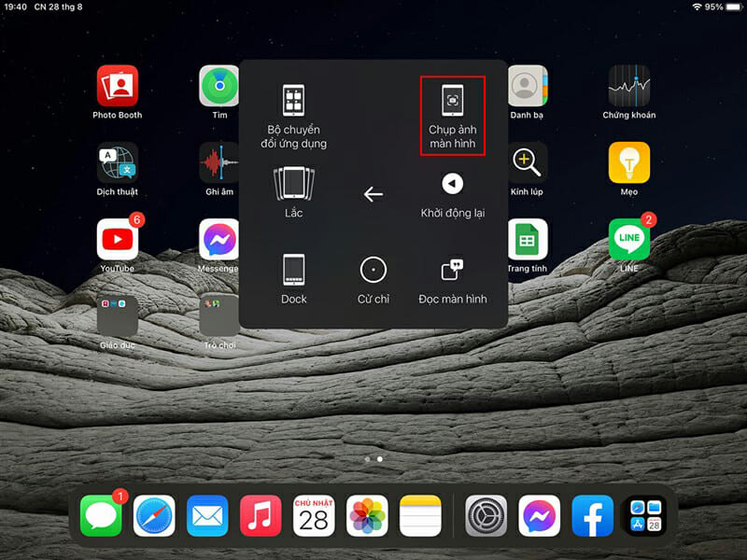The height and width of the screenshot is (560, 747).
Task: Open Bộ chuyển đổi ứng dụng app switcher
Action: (x=294, y=115)
